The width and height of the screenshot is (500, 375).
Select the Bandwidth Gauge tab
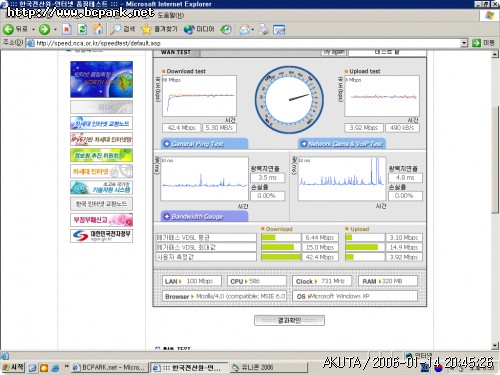204,217
